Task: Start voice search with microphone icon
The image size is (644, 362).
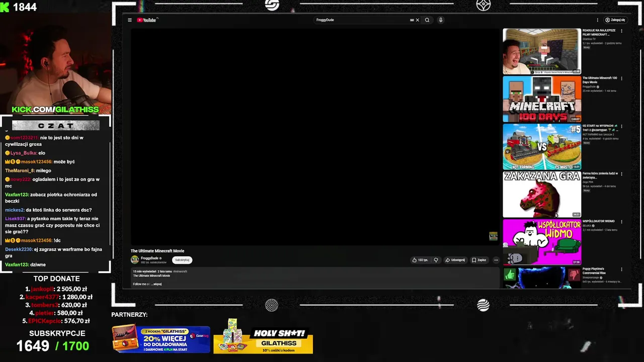Action: [441, 20]
